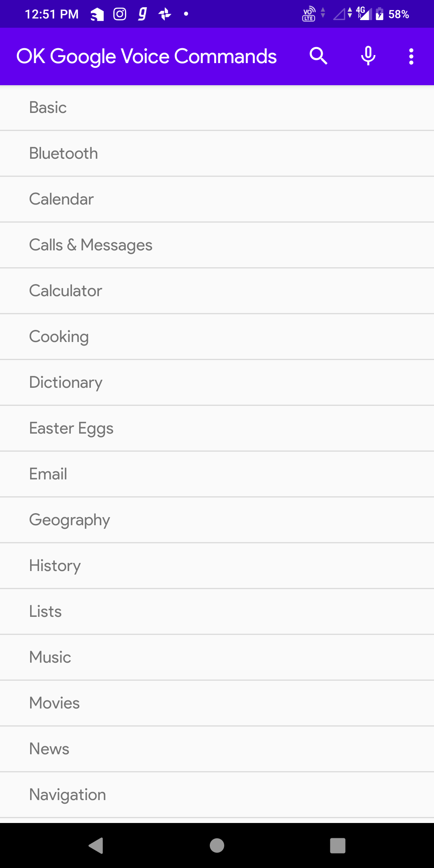This screenshot has width=434, height=868.
Task: Choose the Calculator category
Action: (x=217, y=291)
